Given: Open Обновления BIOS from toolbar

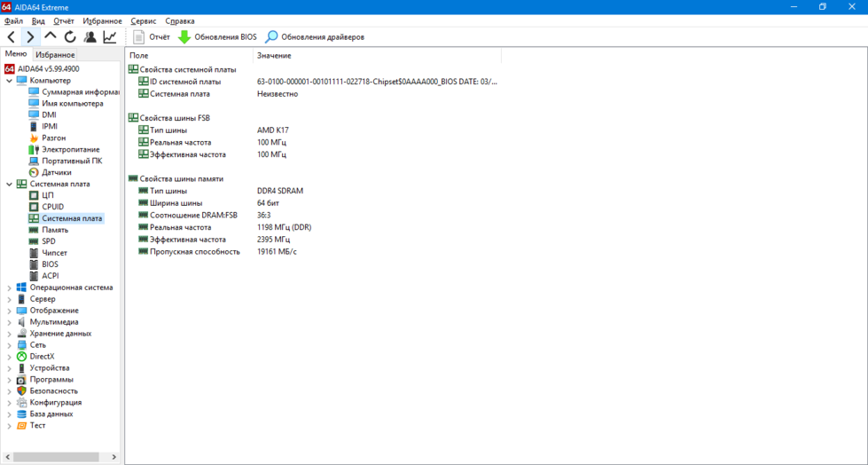Looking at the screenshot, I should [x=217, y=37].
